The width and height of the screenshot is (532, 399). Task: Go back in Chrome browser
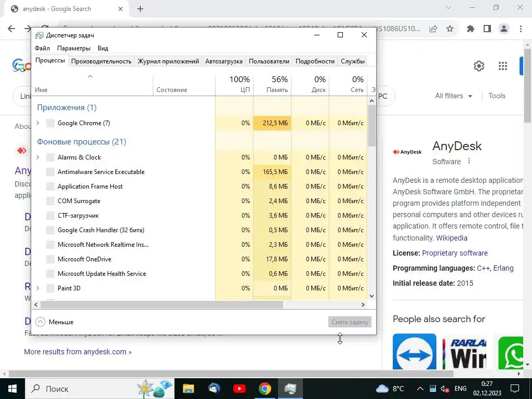coord(11,29)
